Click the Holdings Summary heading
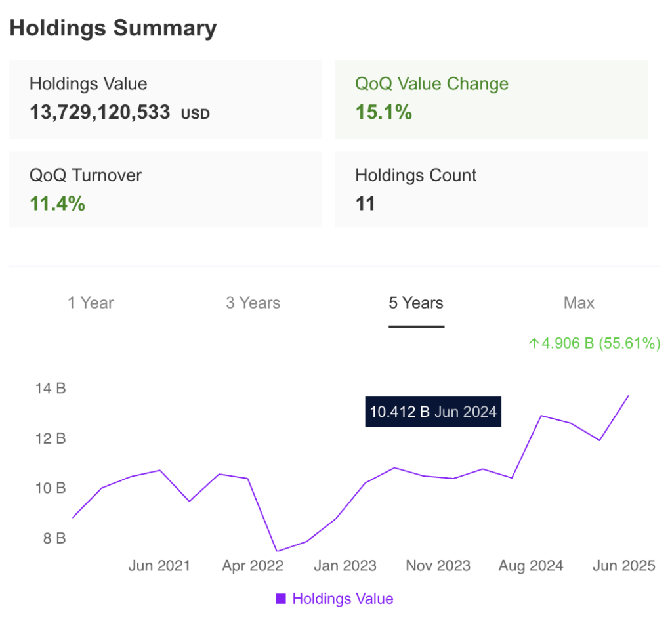This screenshot has height=619, width=672. (x=113, y=28)
